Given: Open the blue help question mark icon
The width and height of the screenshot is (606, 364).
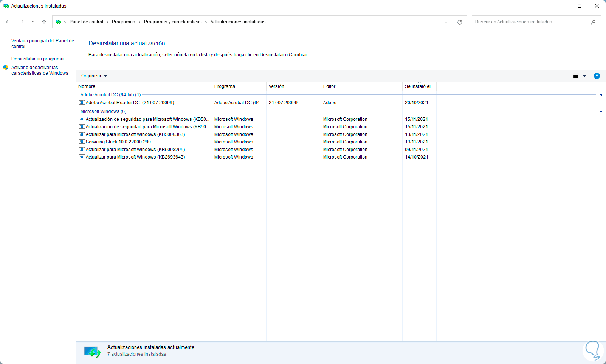Looking at the screenshot, I should (x=597, y=76).
